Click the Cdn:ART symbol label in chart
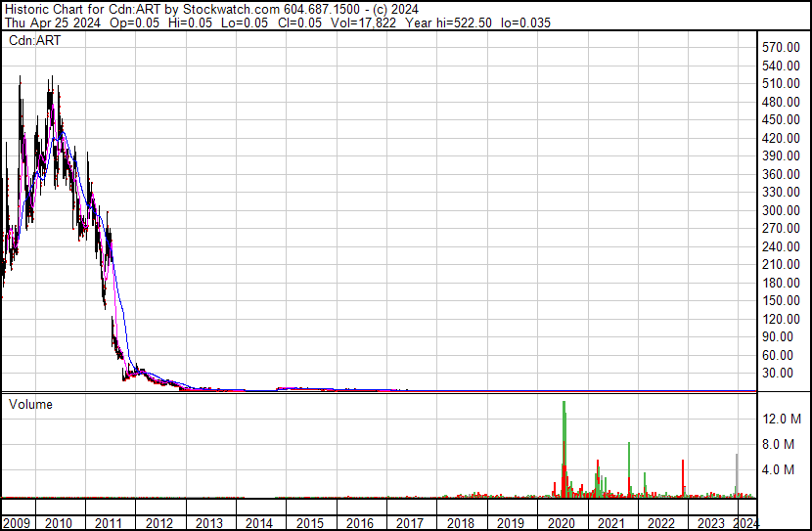Image resolution: width=812 pixels, height=531 pixels. (x=34, y=40)
